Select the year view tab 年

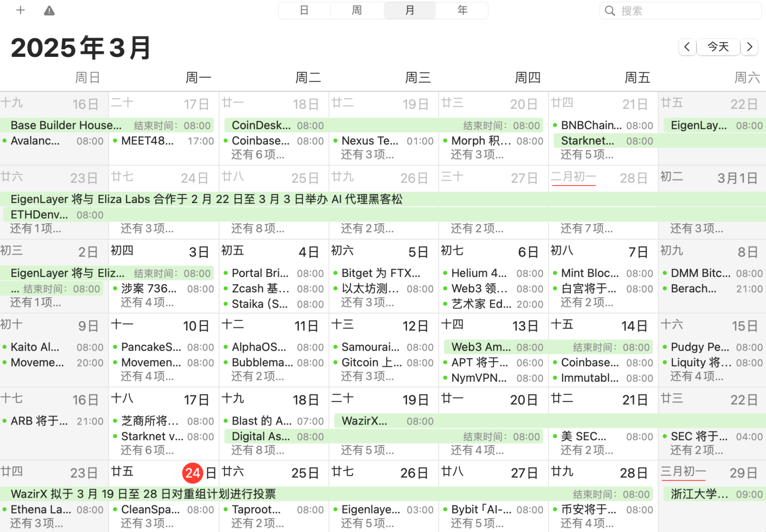point(462,10)
